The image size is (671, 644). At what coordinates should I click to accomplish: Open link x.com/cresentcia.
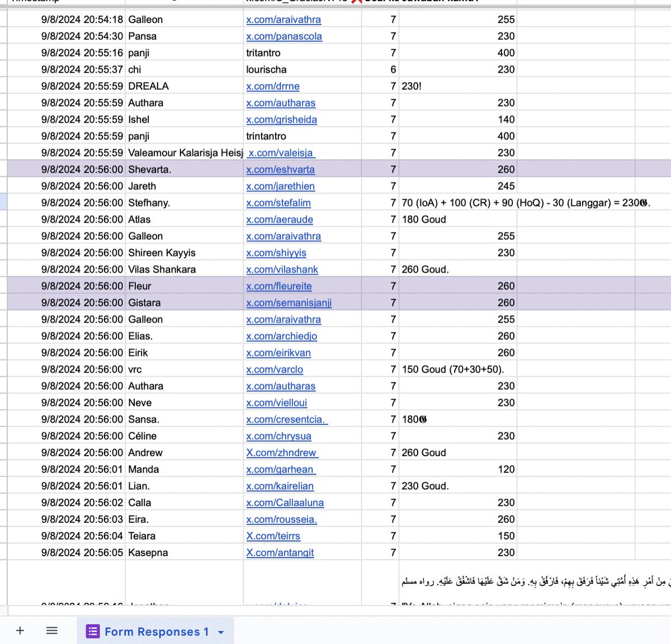[287, 419]
